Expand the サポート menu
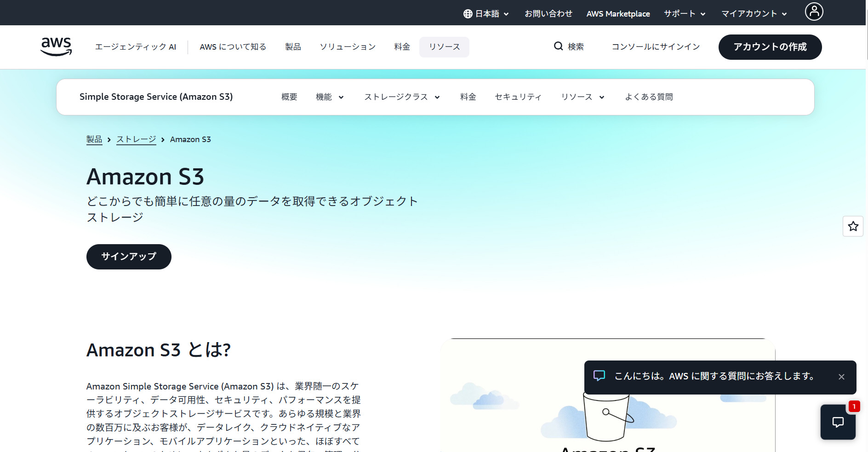Screen dimensions: 868x452 coord(685,14)
